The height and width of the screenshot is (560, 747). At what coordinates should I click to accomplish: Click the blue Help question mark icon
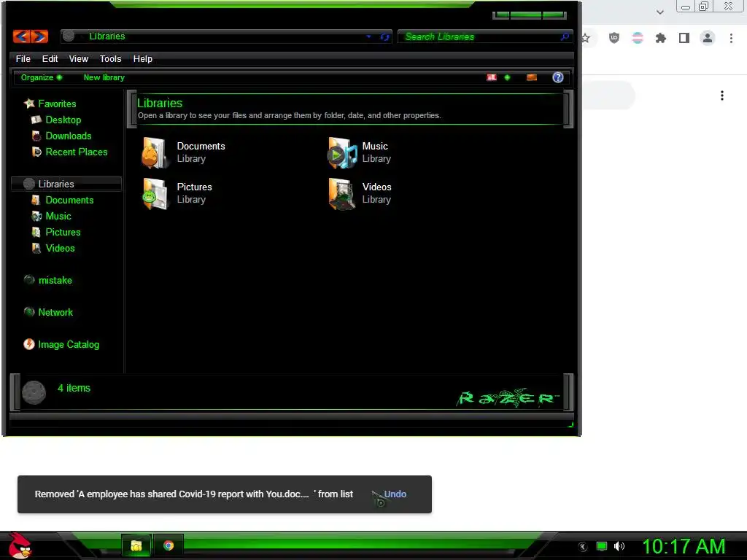[x=558, y=77]
